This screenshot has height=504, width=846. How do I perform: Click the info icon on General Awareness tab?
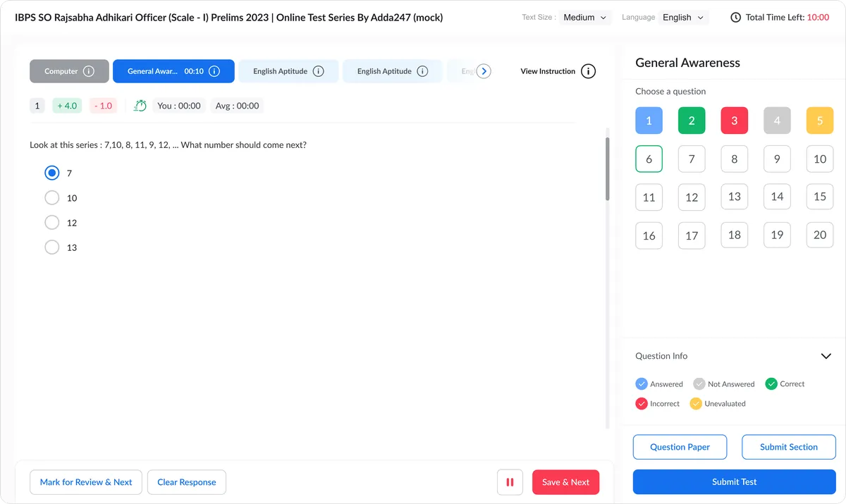pos(214,71)
